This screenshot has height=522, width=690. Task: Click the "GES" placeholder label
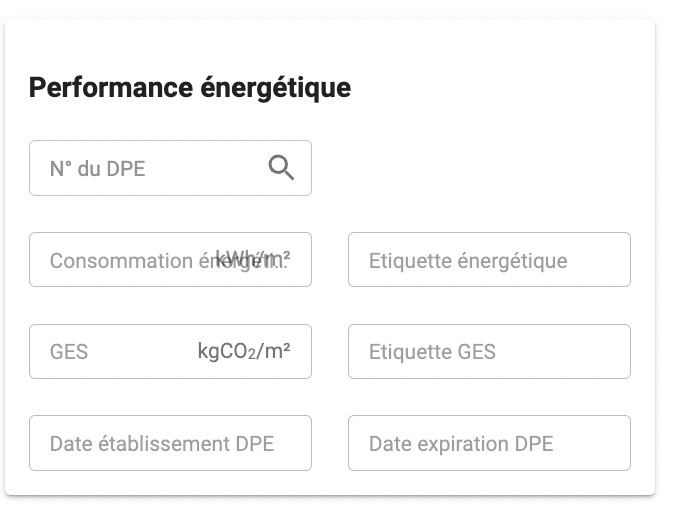pyautogui.click(x=69, y=352)
